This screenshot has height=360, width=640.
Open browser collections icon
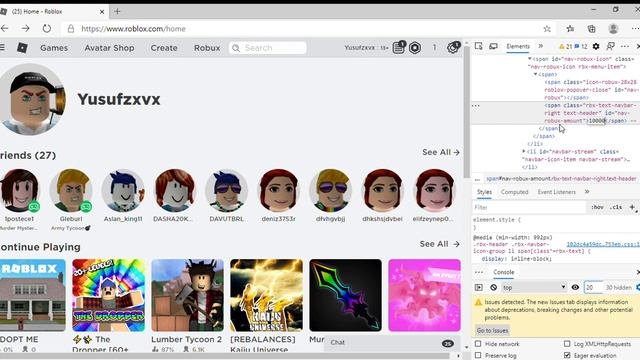pyautogui.click(x=591, y=29)
